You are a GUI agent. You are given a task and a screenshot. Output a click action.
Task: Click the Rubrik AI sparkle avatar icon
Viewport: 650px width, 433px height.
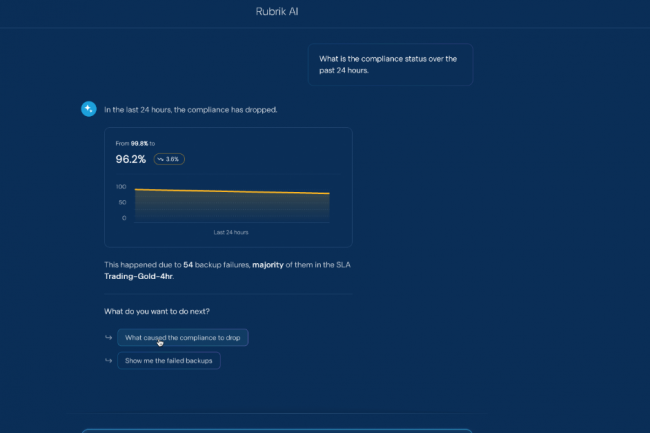(x=89, y=109)
